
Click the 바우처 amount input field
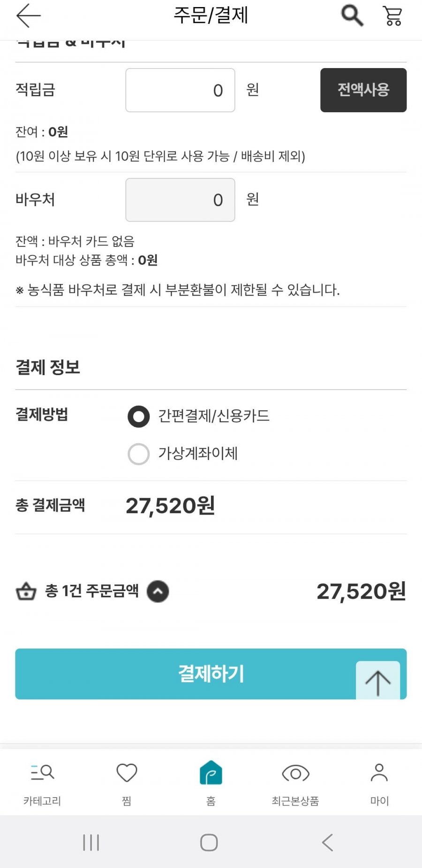click(x=180, y=200)
